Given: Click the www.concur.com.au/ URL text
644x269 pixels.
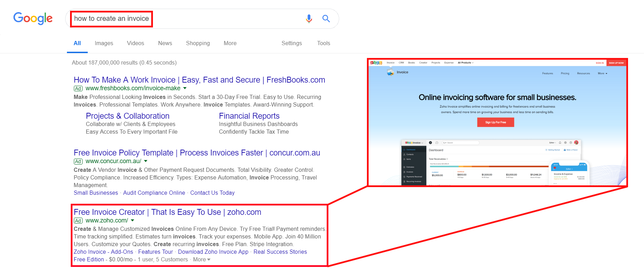Looking at the screenshot, I should tap(113, 161).
